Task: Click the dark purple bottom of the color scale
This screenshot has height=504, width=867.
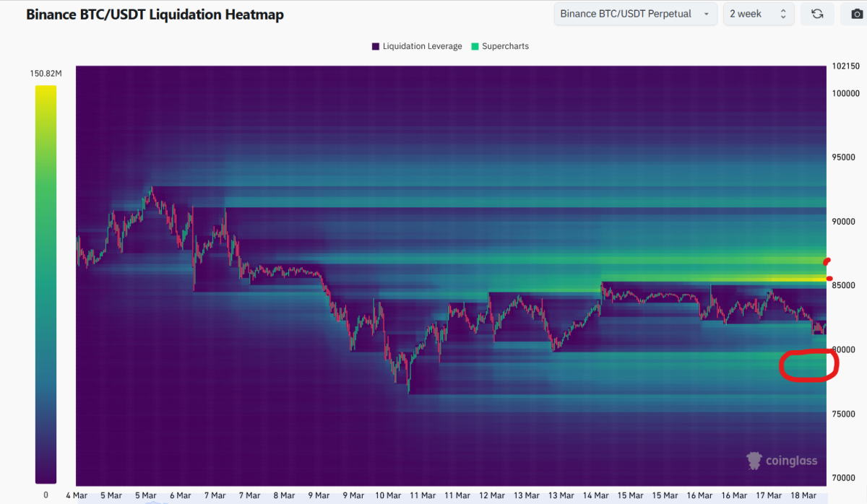Action: (x=46, y=477)
